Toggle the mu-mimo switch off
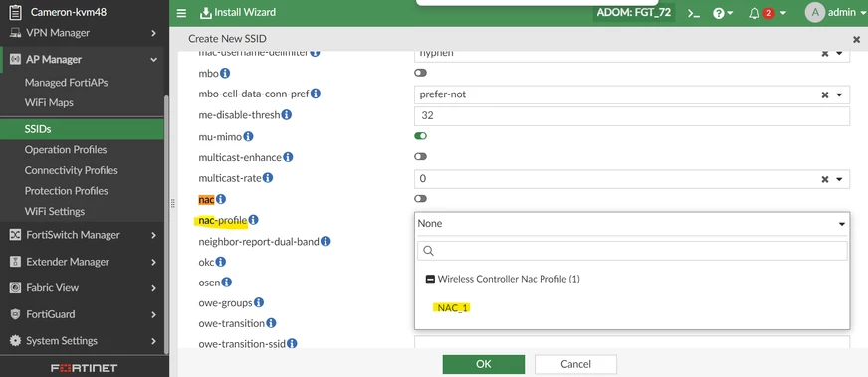Image resolution: width=868 pixels, height=377 pixels. coord(420,136)
